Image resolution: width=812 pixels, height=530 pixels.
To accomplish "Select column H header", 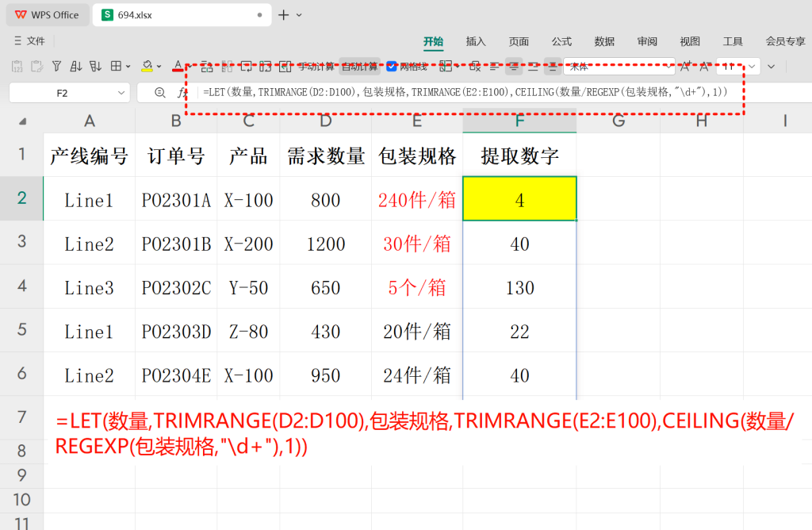I will point(701,121).
